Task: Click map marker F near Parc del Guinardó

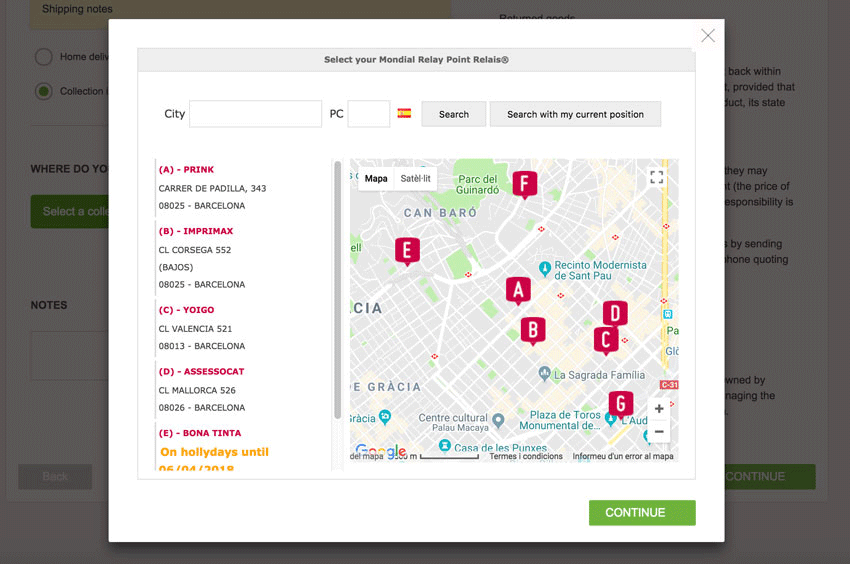Action: tap(525, 184)
